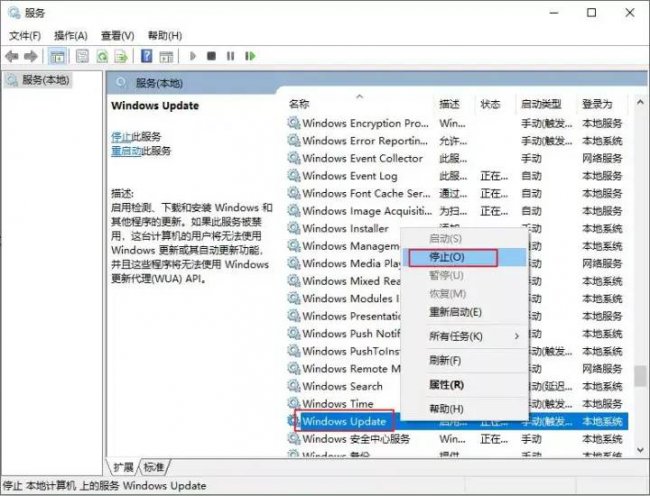Open the 帮助(H) menu bar item
This screenshot has width=650, height=496.
coord(165,36)
